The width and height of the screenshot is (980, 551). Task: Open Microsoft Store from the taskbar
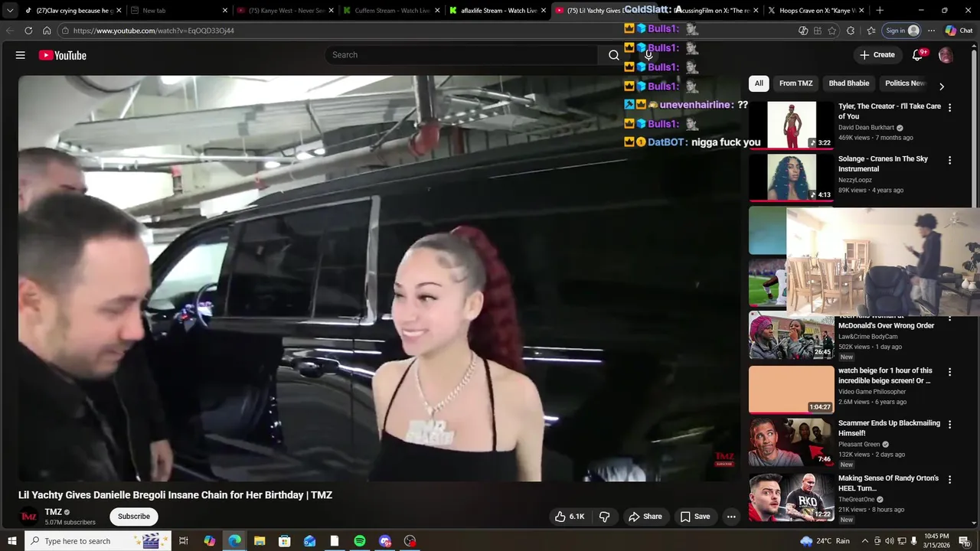[x=284, y=541]
